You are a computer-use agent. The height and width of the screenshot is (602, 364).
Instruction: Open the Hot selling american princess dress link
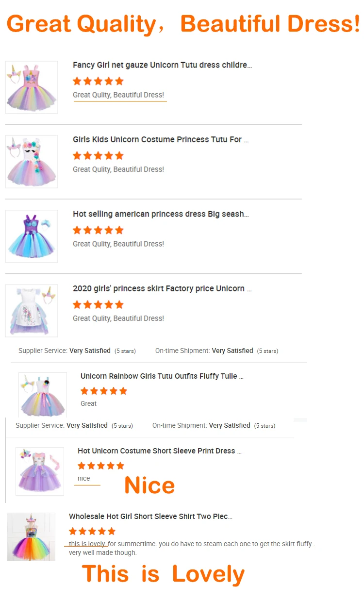(161, 214)
